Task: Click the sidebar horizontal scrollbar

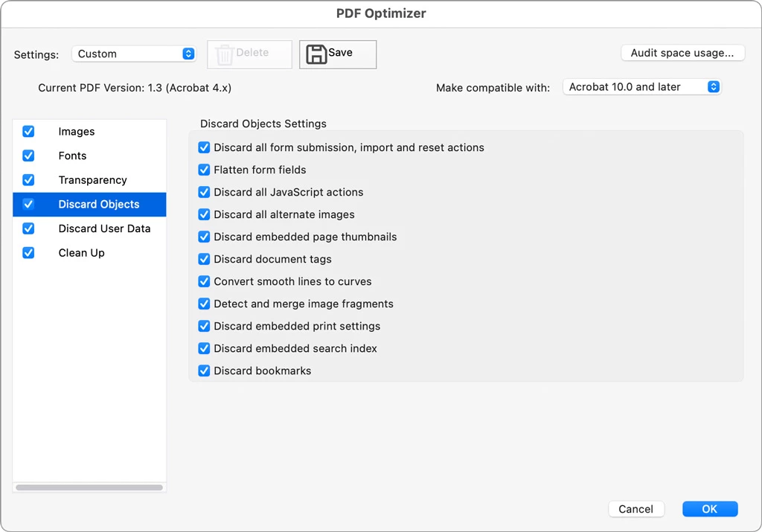Action: (89, 487)
